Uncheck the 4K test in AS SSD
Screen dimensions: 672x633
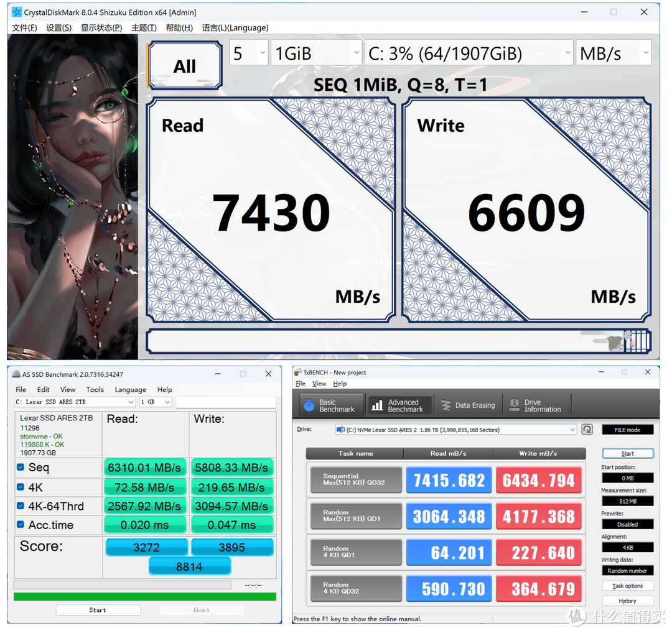pyautogui.click(x=20, y=486)
